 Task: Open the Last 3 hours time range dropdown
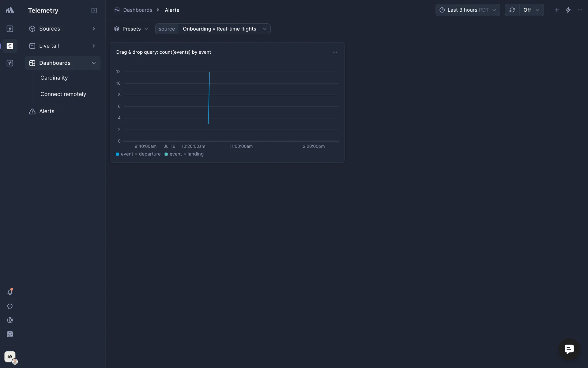coord(468,10)
